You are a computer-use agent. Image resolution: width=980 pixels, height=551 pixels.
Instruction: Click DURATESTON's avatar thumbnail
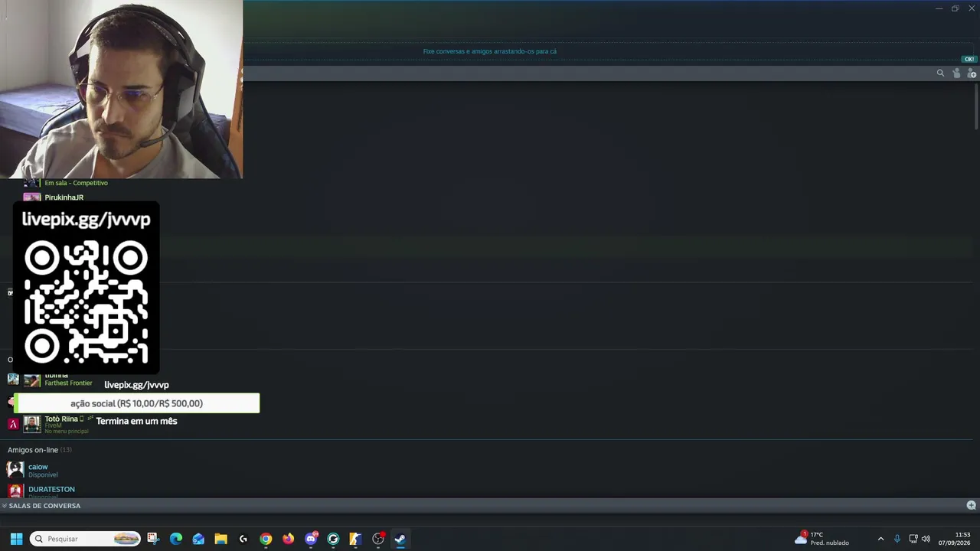(x=15, y=491)
